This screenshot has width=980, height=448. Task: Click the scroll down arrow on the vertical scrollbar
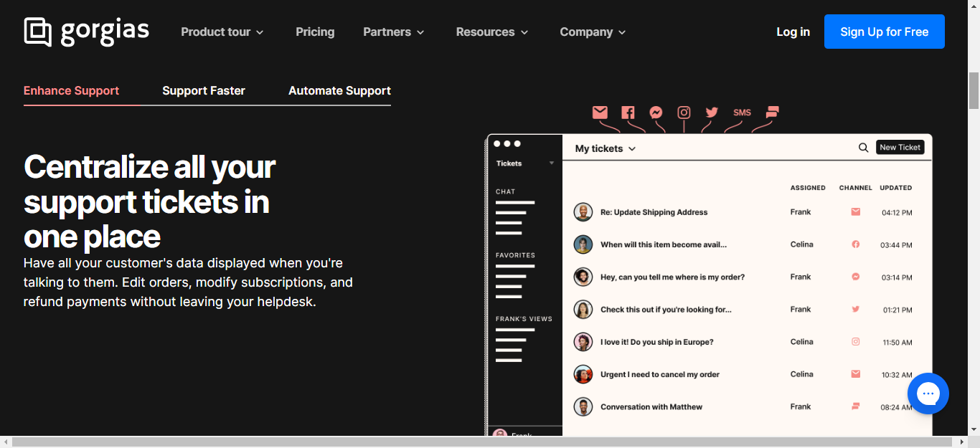(x=974, y=430)
